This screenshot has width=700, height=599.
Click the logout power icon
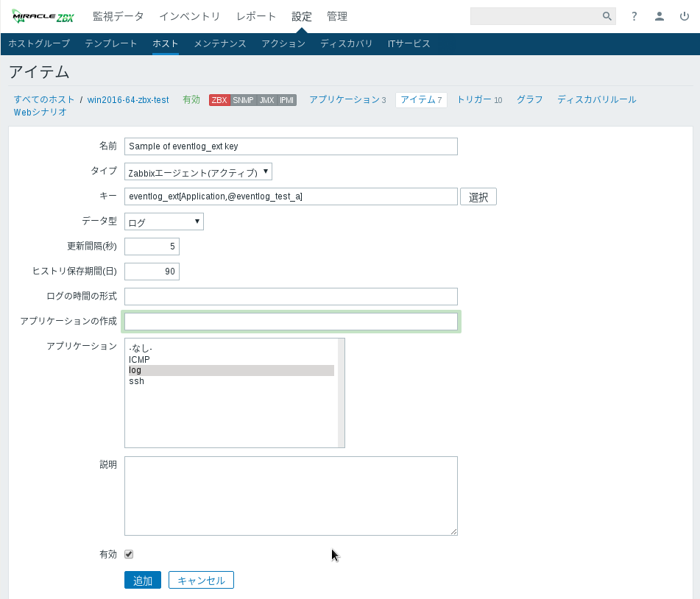(x=684, y=16)
